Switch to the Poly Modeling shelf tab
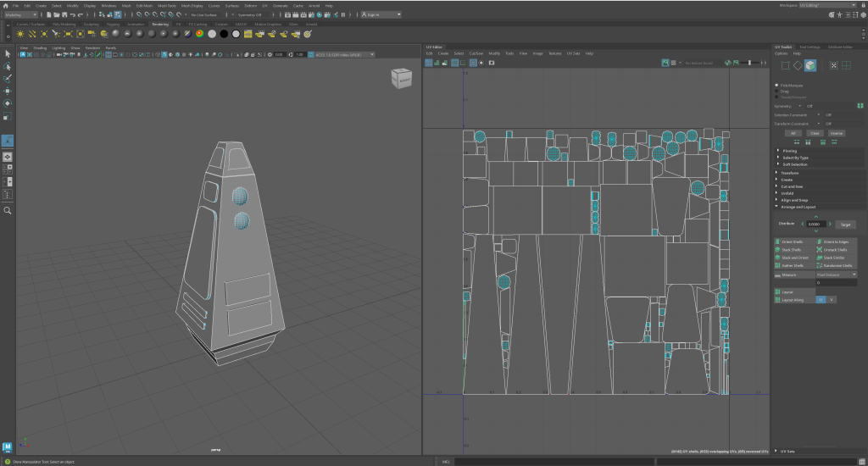Image resolution: width=868 pixels, height=466 pixels. [x=64, y=25]
